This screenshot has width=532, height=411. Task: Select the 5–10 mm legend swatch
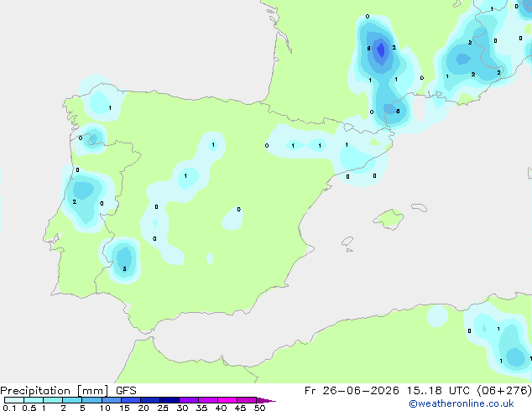[91, 400]
